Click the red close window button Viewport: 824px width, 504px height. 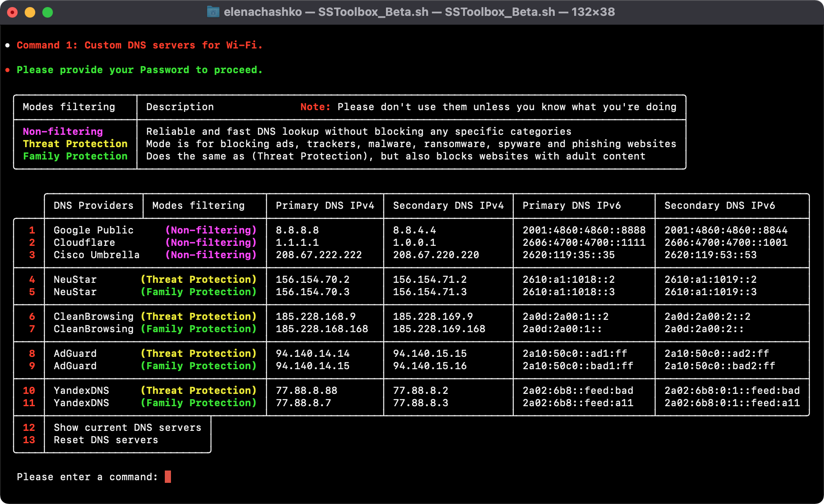click(x=12, y=12)
